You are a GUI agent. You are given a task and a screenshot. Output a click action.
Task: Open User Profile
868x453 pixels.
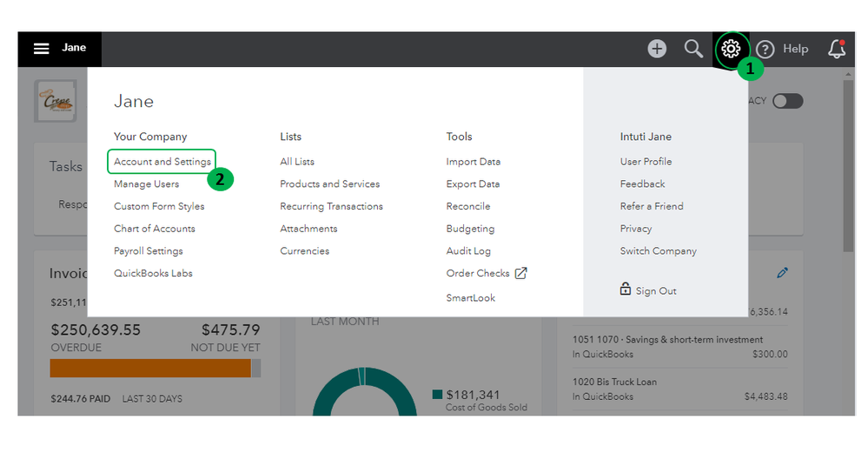click(x=646, y=162)
